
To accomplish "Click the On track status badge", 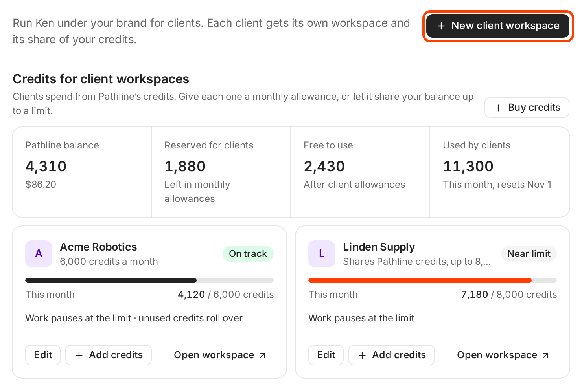I will (x=248, y=254).
